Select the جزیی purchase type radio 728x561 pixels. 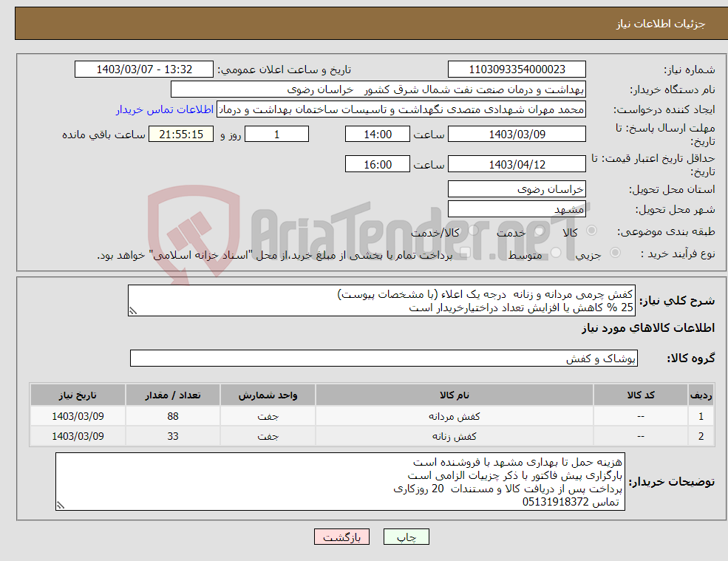pos(615,252)
